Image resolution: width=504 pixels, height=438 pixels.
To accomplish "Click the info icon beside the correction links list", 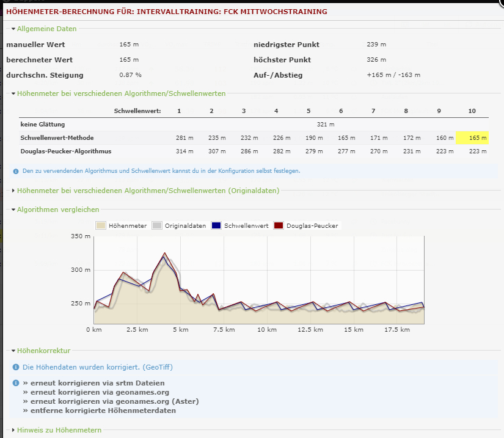I will pyautogui.click(x=16, y=383).
